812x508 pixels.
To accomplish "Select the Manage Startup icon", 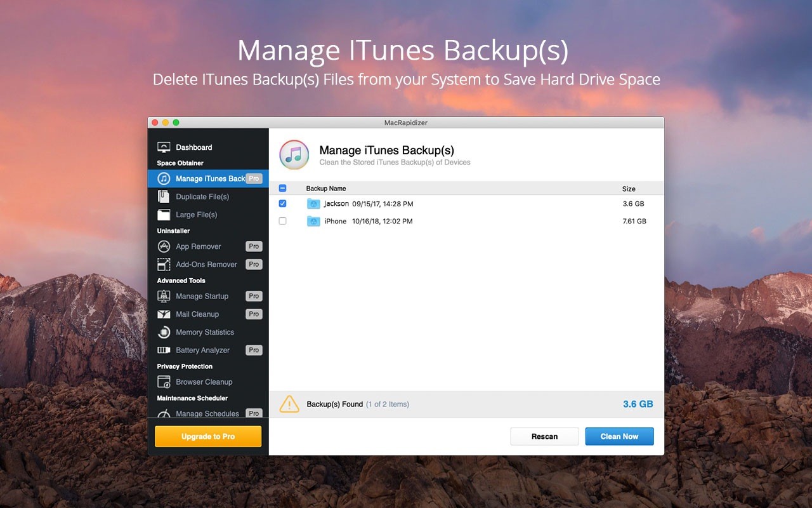I will pos(164,296).
